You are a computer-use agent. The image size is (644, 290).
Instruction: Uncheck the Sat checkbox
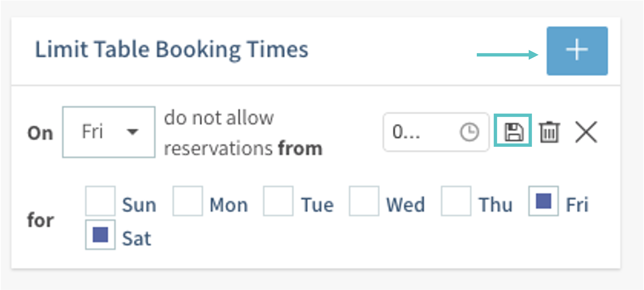click(100, 235)
